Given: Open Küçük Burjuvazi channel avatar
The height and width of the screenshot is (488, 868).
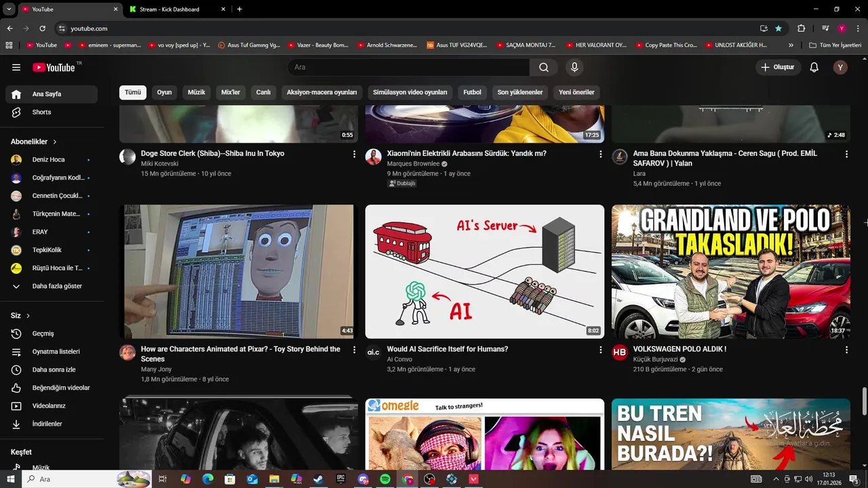Looking at the screenshot, I should (x=620, y=352).
